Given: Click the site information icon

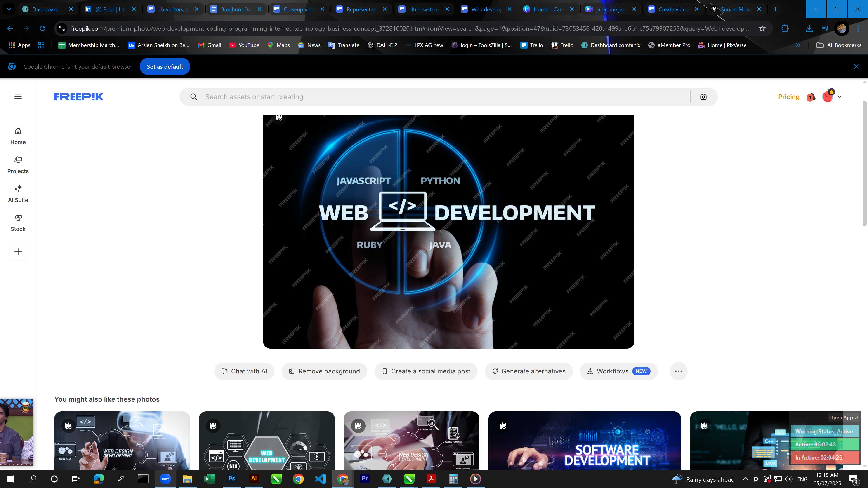Looking at the screenshot, I should tap(62, 29).
